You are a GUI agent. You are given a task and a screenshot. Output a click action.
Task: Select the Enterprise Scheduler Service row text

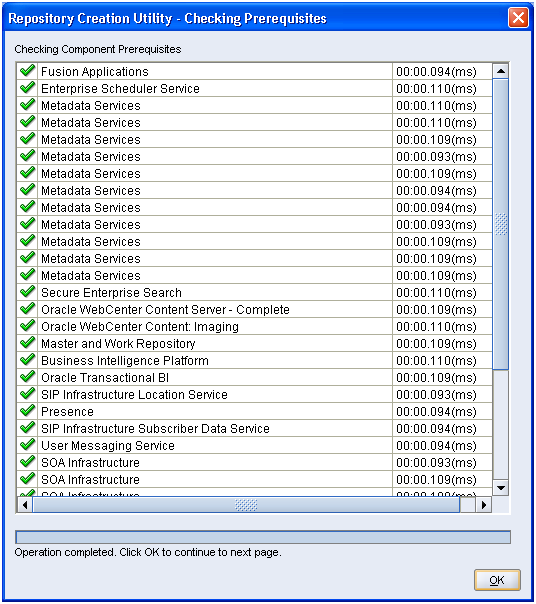(x=120, y=89)
